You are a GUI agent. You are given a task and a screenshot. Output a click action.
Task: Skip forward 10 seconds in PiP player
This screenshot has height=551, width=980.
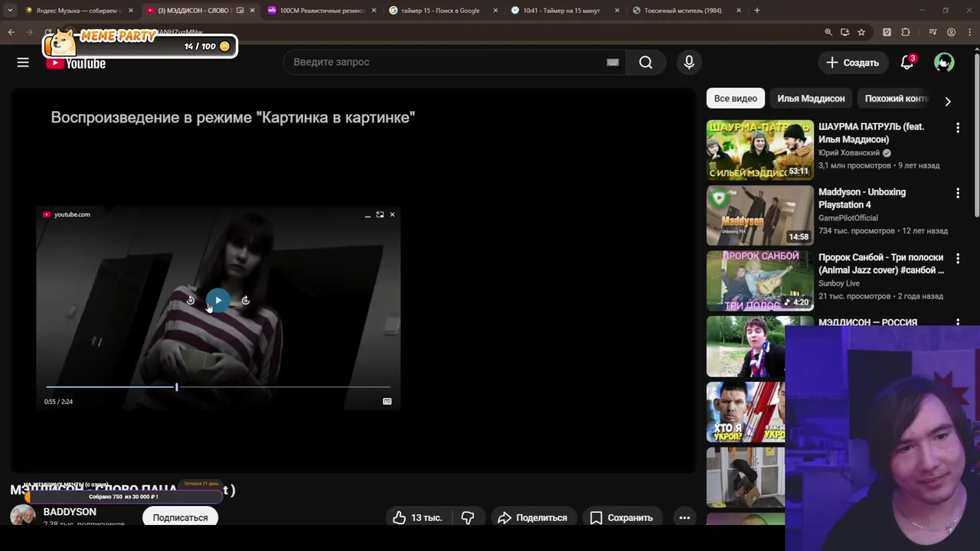pos(246,301)
